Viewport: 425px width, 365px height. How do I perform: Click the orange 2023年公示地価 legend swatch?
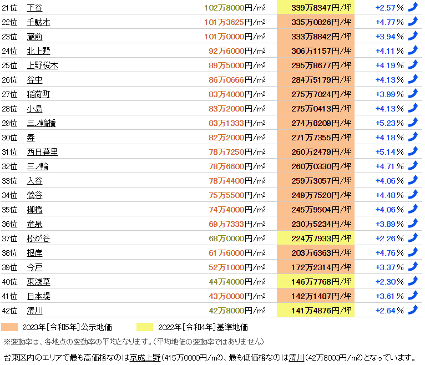click(x=9, y=327)
